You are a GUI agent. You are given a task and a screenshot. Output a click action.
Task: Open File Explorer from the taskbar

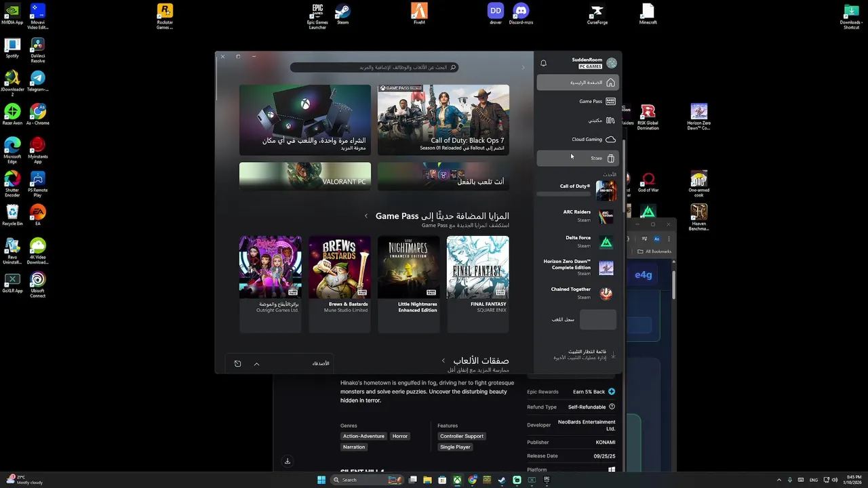[x=427, y=480]
